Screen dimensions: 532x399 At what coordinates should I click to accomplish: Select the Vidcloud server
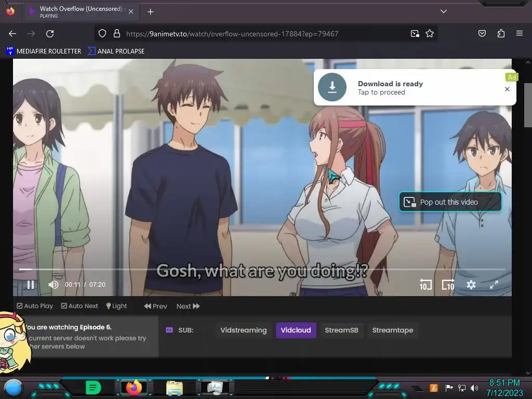(x=296, y=330)
